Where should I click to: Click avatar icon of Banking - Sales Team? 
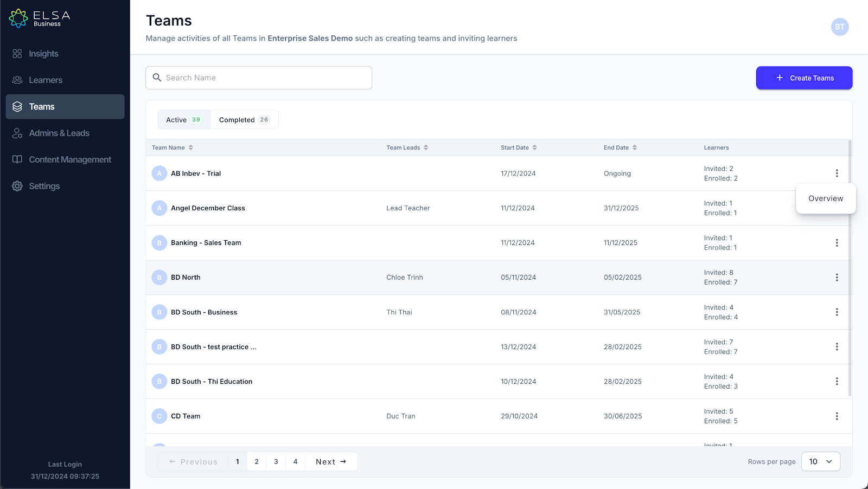pos(159,243)
